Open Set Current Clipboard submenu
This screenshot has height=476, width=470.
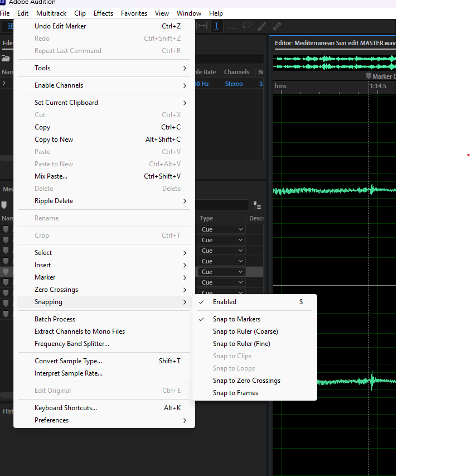tap(104, 103)
